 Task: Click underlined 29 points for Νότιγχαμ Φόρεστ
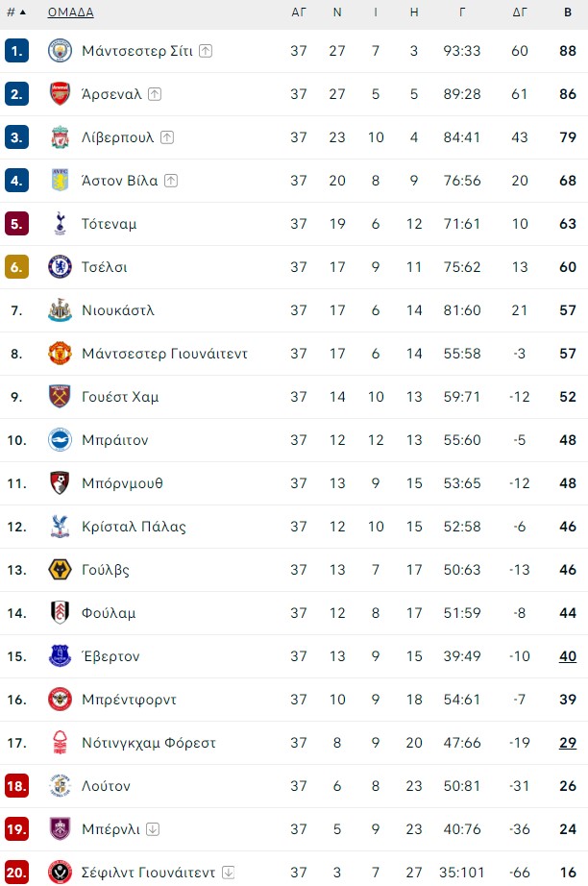coord(568,743)
